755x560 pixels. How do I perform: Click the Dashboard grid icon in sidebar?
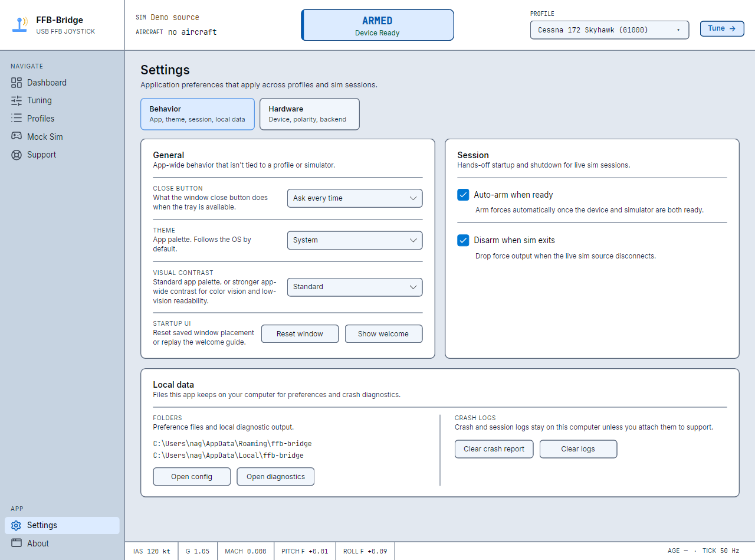click(17, 83)
